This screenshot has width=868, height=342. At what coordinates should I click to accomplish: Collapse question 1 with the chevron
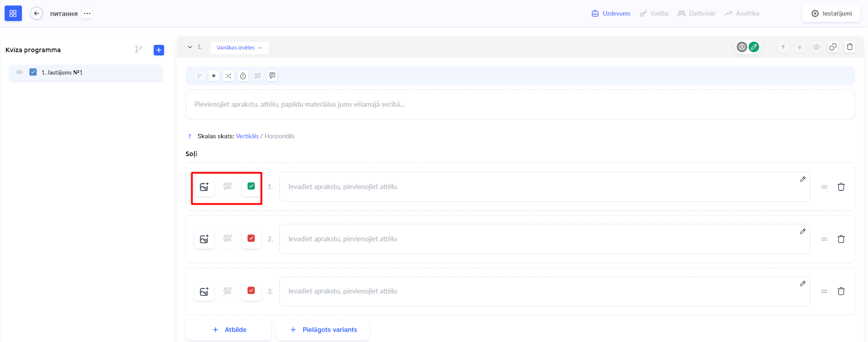pyautogui.click(x=190, y=47)
